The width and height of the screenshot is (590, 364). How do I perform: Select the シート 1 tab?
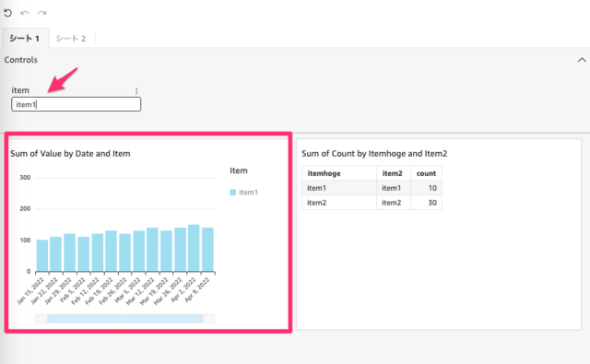pos(25,39)
